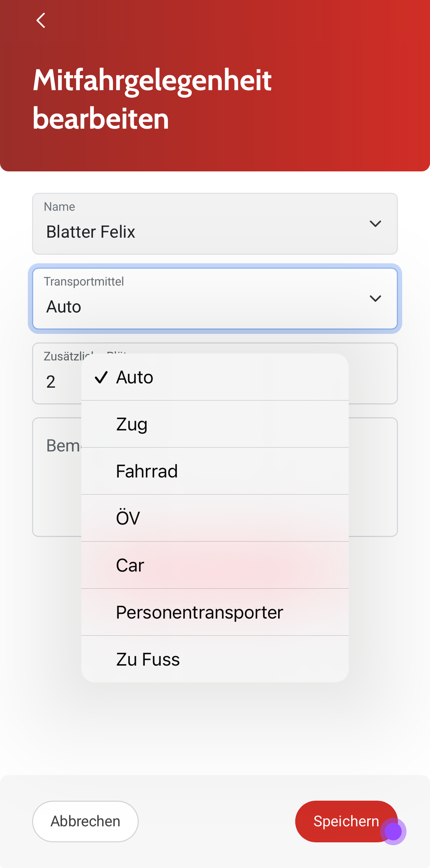Viewport: 430px width, 868px height.
Task: Tap the back arrow in the header
Action: click(x=41, y=20)
